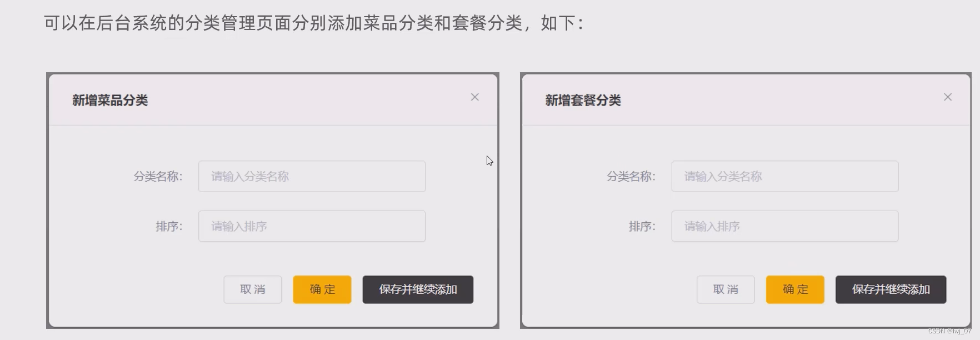Focus the 分类名称 field in 新增菜品分类 dialog

312,177
